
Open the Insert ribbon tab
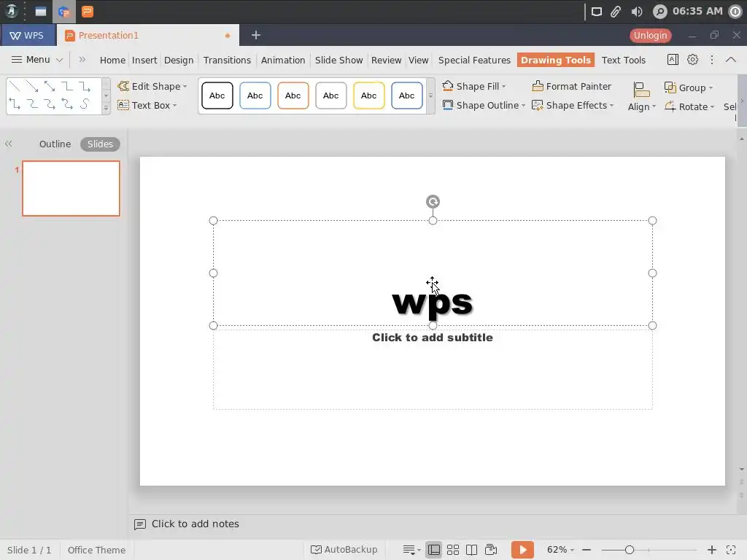pyautogui.click(x=144, y=60)
